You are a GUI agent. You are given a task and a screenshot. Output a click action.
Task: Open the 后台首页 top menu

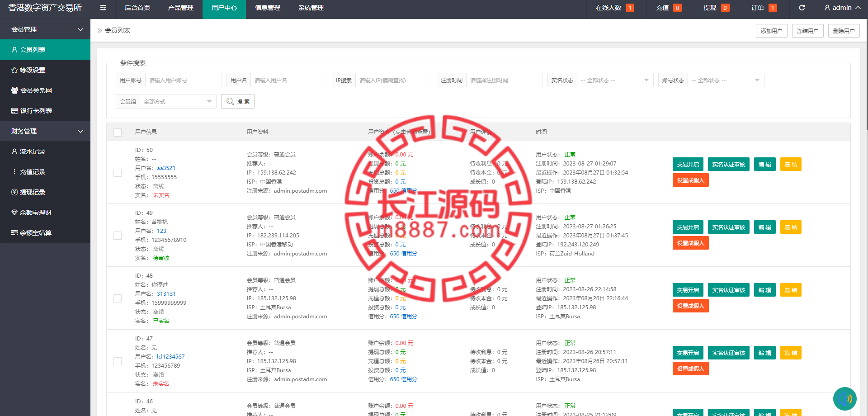137,8
